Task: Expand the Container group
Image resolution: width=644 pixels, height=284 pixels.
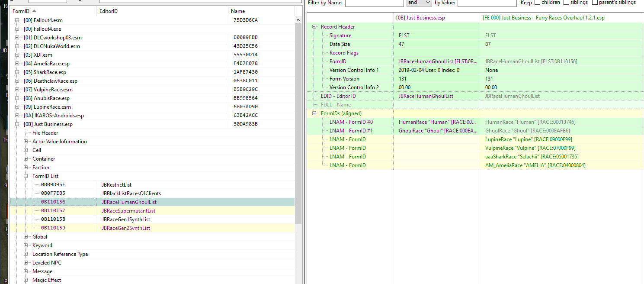Action: click(26, 159)
